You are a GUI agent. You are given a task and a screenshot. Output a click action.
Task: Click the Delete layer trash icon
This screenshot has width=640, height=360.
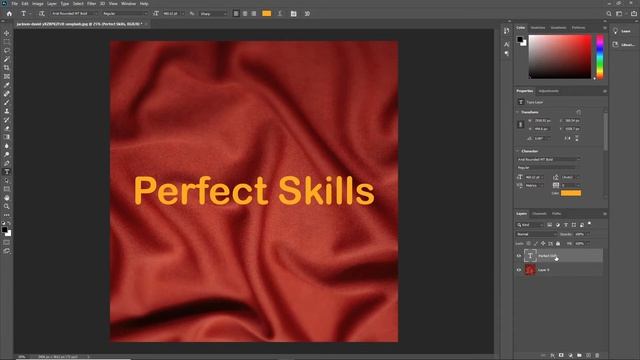[x=597, y=356]
